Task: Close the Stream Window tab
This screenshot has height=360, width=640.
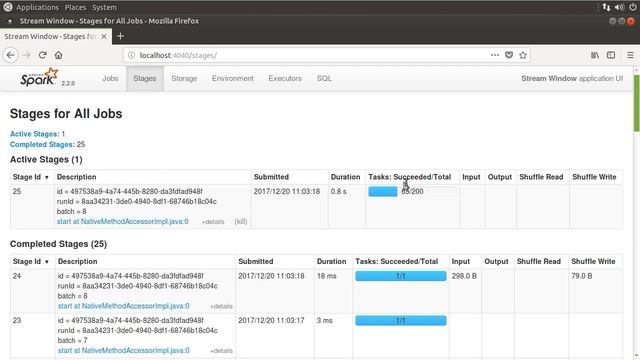Action: pyautogui.click(x=104, y=36)
